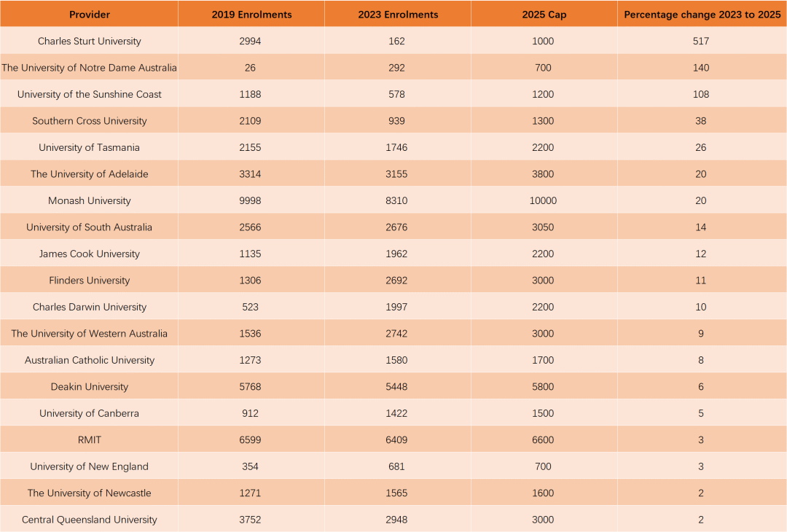Select University of Canberra's 2025 cap 1500
Viewport: 787px width, 532px height.
543,414
